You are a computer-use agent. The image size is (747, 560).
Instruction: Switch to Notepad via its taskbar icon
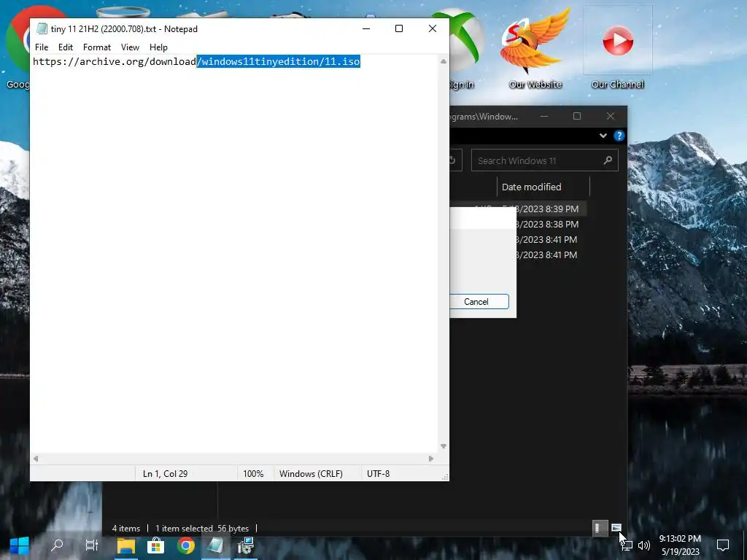point(215,545)
